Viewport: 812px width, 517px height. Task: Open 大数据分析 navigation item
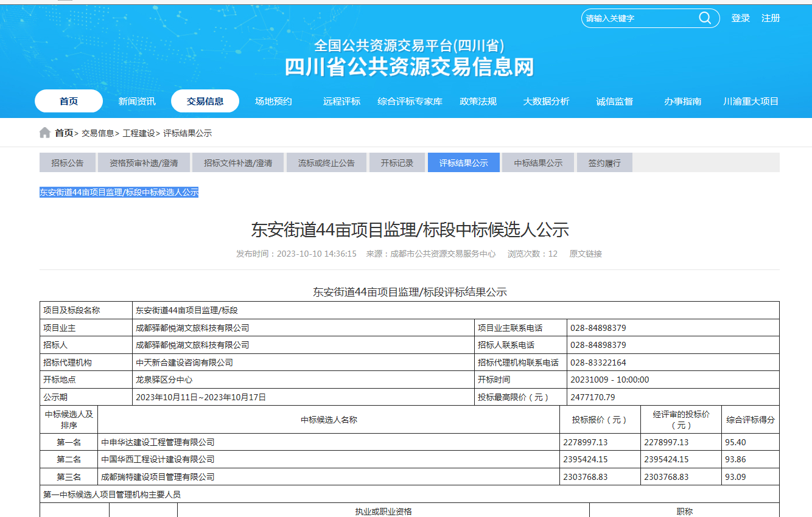pyautogui.click(x=546, y=102)
